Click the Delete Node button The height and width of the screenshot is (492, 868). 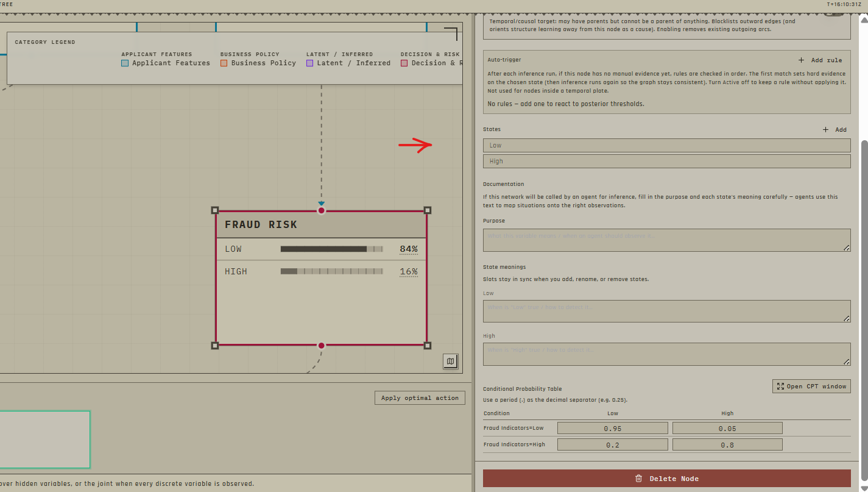point(666,479)
